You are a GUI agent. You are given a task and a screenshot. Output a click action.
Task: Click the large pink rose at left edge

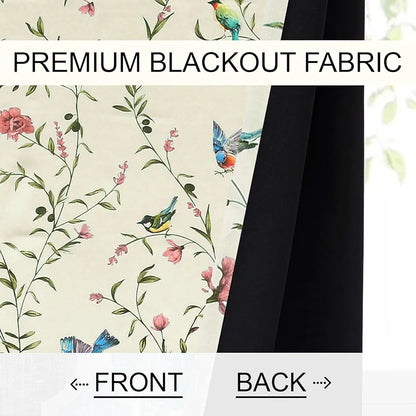(x=15, y=123)
